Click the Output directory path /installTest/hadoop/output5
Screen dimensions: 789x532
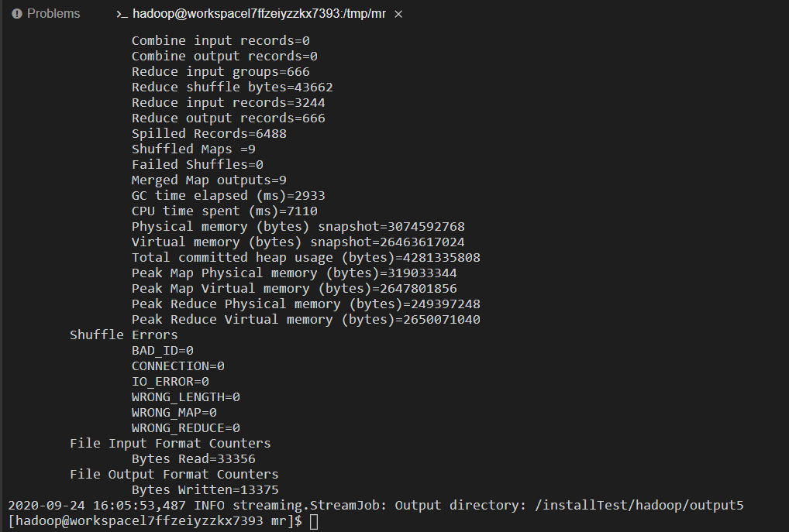click(x=639, y=506)
